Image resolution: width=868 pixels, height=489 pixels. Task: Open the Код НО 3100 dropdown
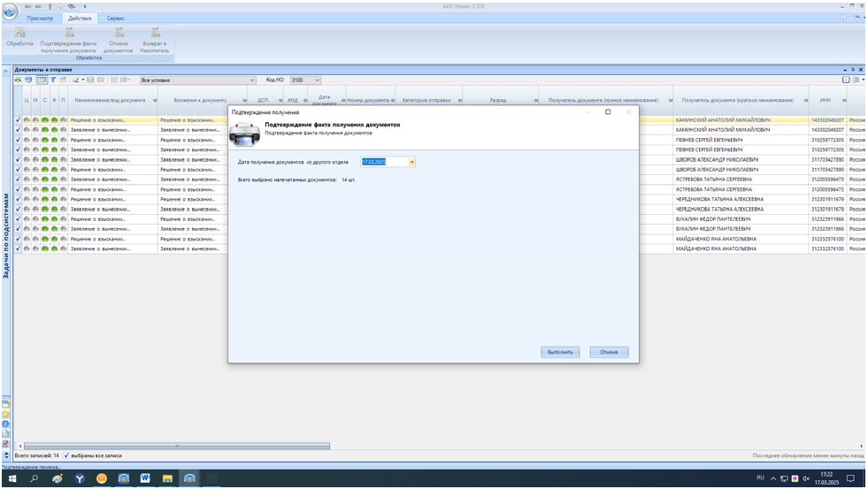318,80
